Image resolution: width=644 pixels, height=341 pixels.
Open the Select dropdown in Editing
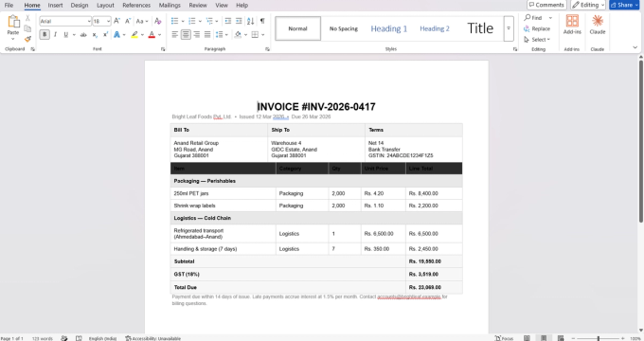click(x=538, y=40)
